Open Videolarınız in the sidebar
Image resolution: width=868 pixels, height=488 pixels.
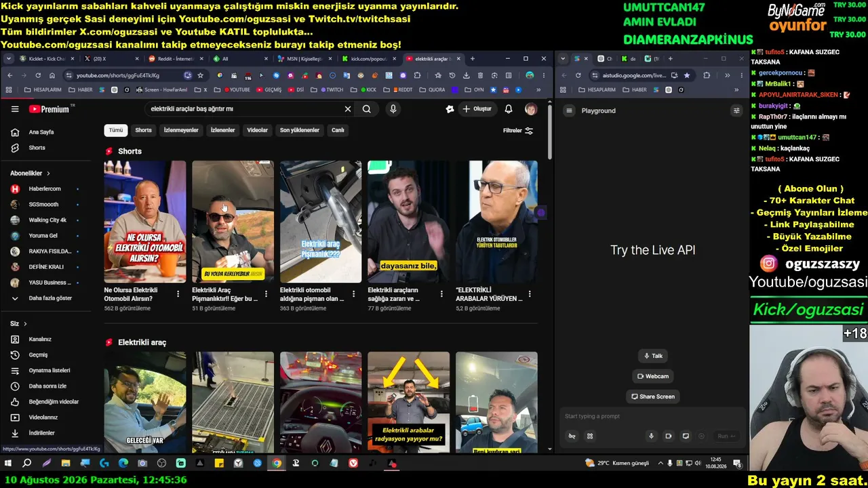pyautogui.click(x=45, y=418)
